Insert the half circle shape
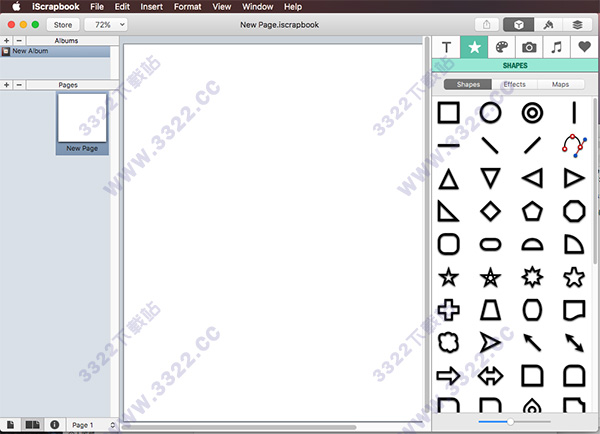The width and height of the screenshot is (600, 434). (x=532, y=245)
